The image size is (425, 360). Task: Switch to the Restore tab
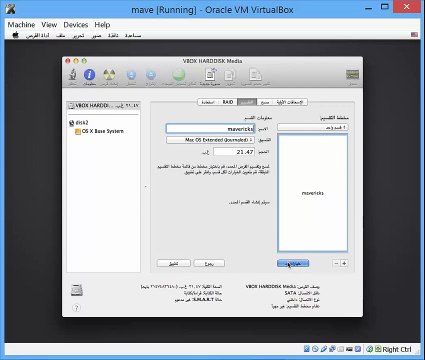208,102
